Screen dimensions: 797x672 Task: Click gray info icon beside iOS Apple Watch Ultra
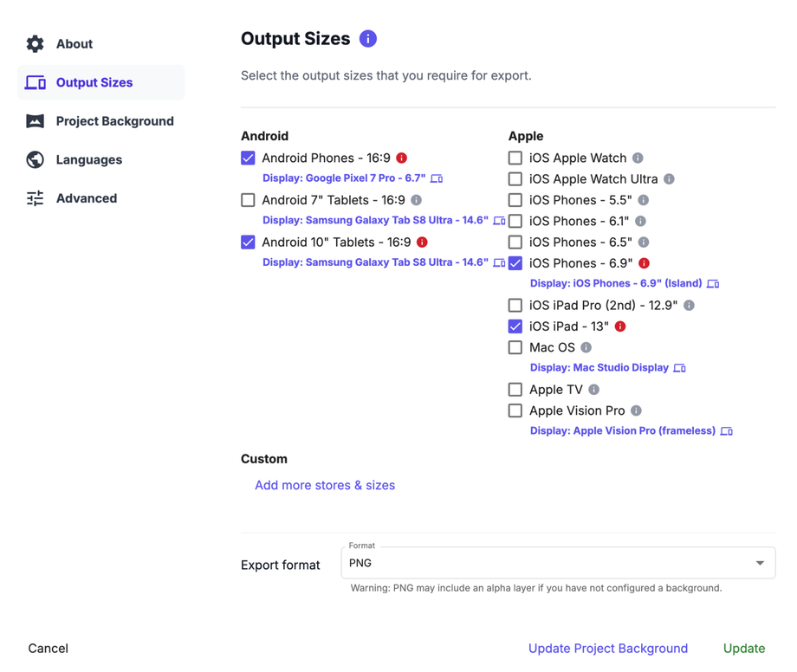[669, 179]
